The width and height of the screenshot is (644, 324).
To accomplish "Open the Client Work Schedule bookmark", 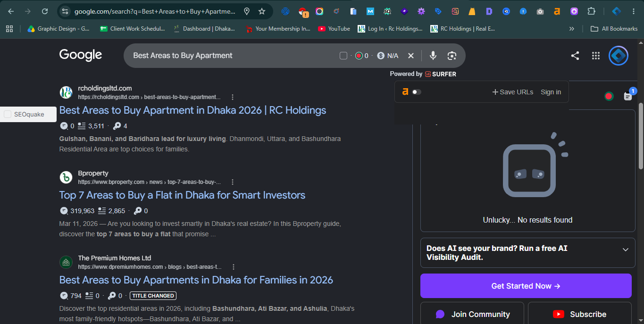I will click(x=133, y=29).
